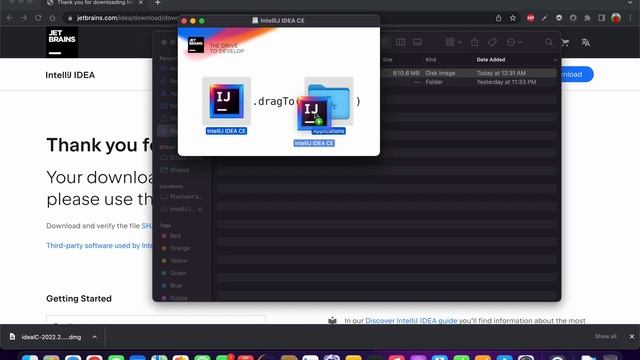Click the blue Download button on JetBrains page
640x360 pixels.
point(577,74)
